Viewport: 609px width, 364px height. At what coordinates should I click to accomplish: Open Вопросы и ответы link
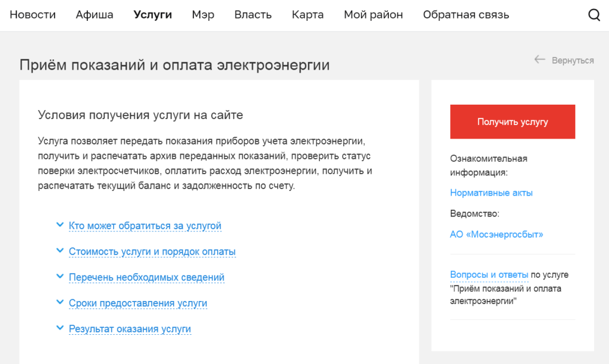(489, 275)
